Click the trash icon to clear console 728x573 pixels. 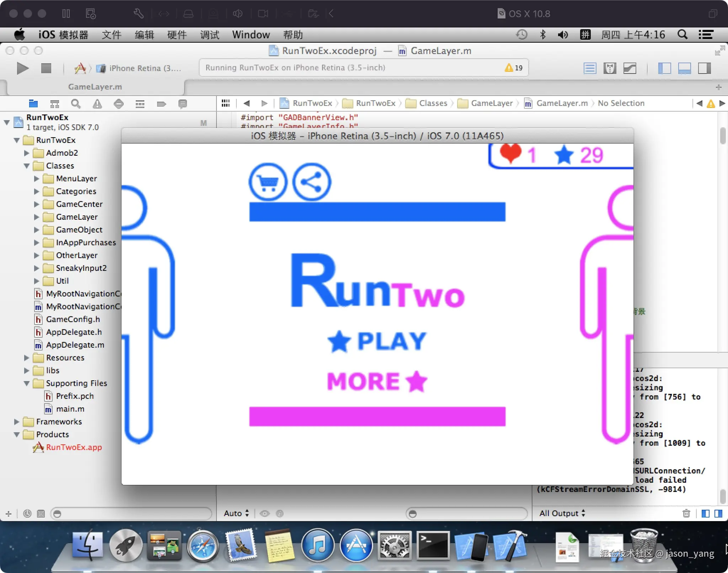686,513
